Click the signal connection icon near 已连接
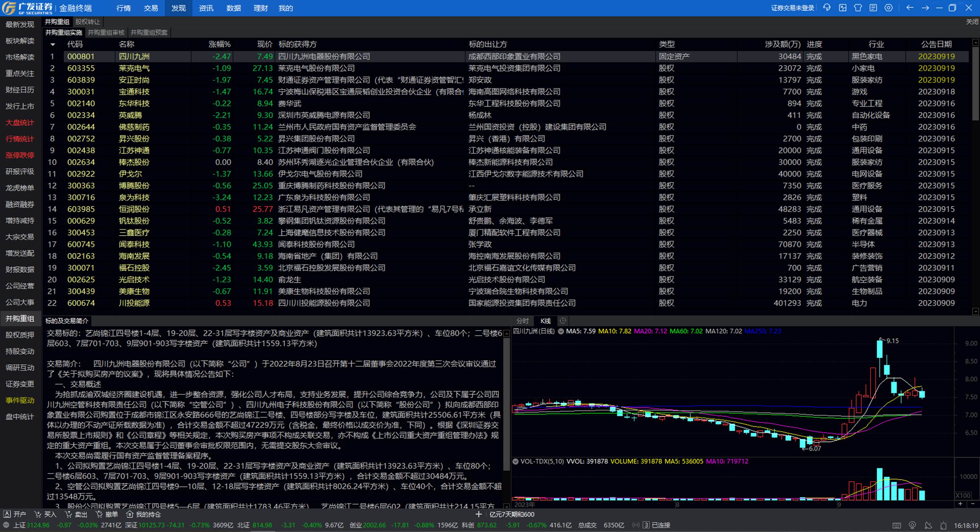This screenshot has width=980, height=532. [636, 525]
